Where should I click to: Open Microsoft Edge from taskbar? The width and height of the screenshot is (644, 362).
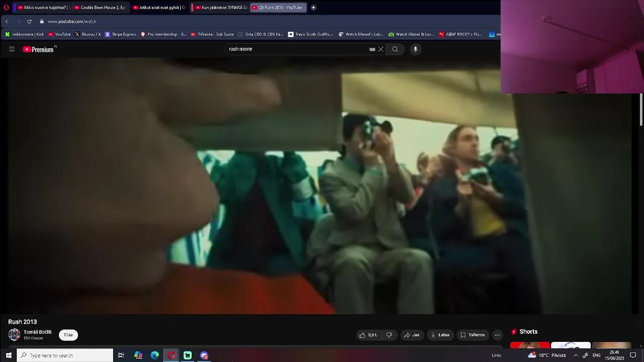point(154,355)
